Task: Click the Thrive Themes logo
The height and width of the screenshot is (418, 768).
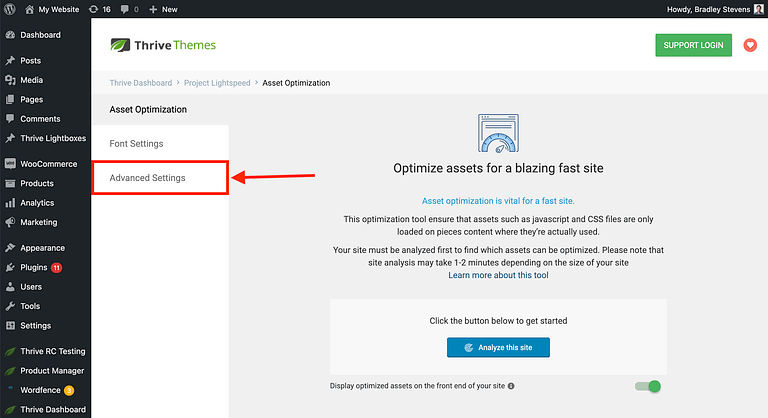Action: click(x=163, y=45)
